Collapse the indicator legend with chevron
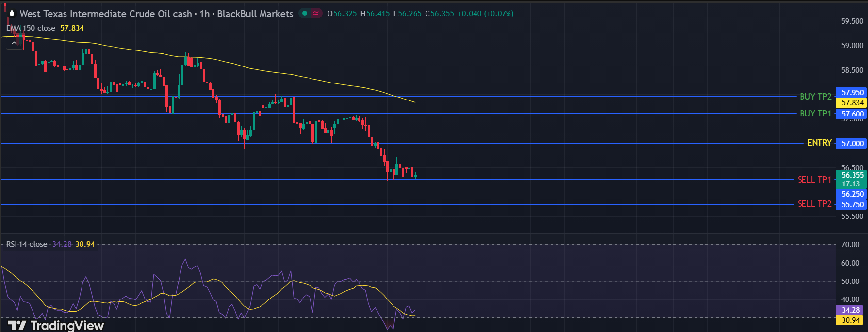868x332 pixels. click(14, 43)
